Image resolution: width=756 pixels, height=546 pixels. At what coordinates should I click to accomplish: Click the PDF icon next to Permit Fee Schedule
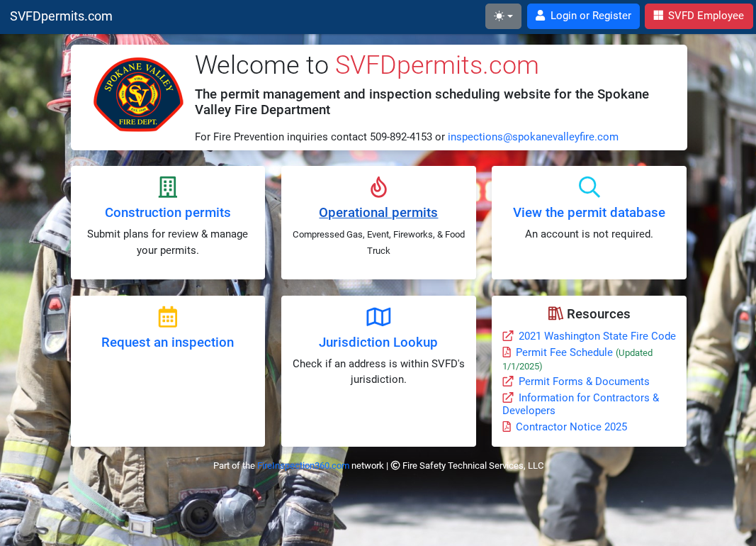pyautogui.click(x=507, y=352)
